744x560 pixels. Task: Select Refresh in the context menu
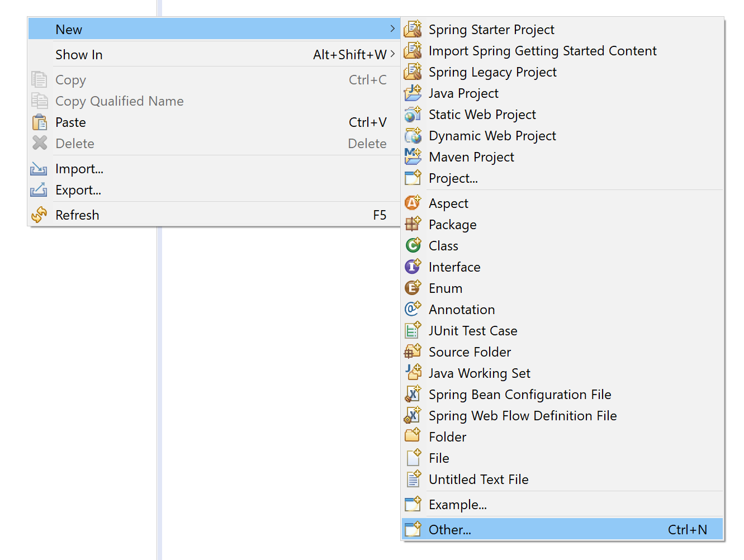pyautogui.click(x=214, y=215)
